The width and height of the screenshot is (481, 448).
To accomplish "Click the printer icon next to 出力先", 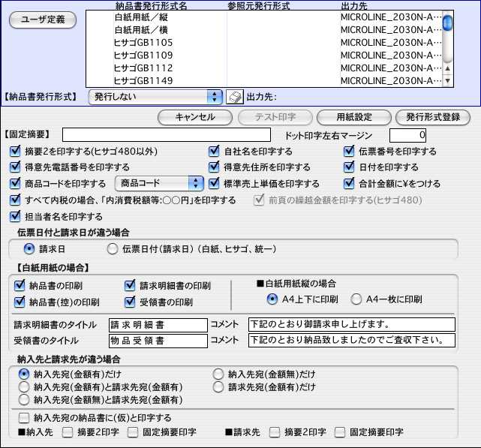I will tap(233, 96).
